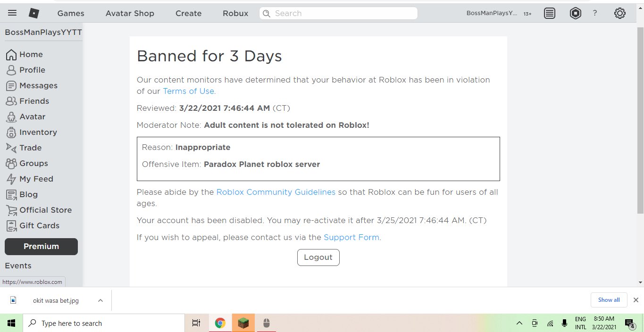Click the Home house icon in sidebar
The height and width of the screenshot is (332, 644).
click(11, 55)
